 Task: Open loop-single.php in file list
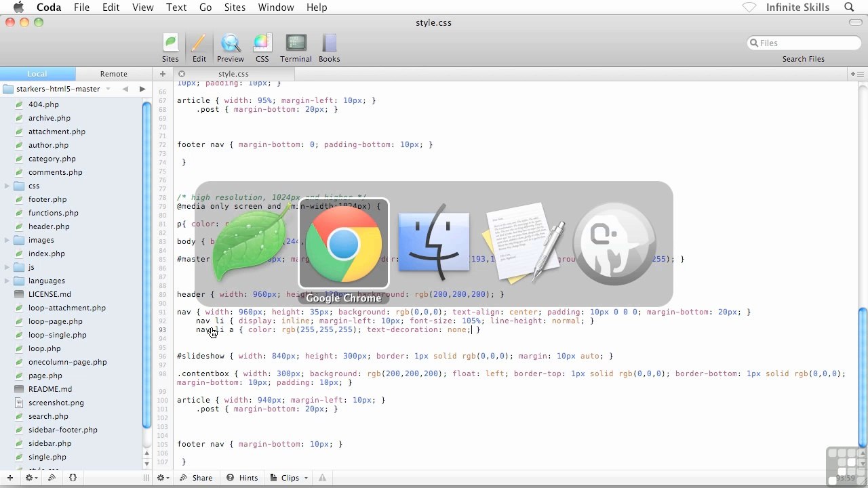[x=58, y=335]
